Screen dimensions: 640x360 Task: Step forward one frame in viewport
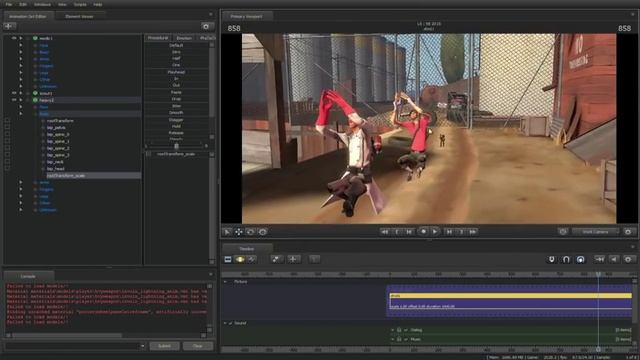pos(449,232)
